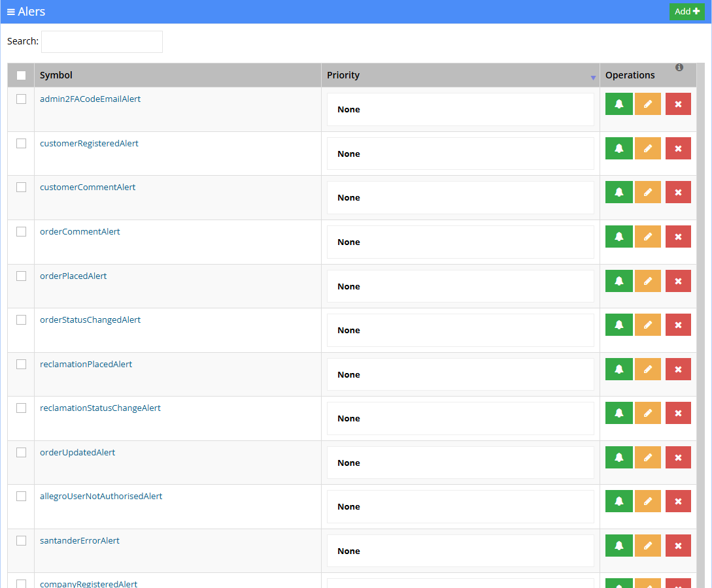This screenshot has width=712, height=588.
Task: Open Priority dropdown for orderCommentAlert
Action: click(460, 242)
